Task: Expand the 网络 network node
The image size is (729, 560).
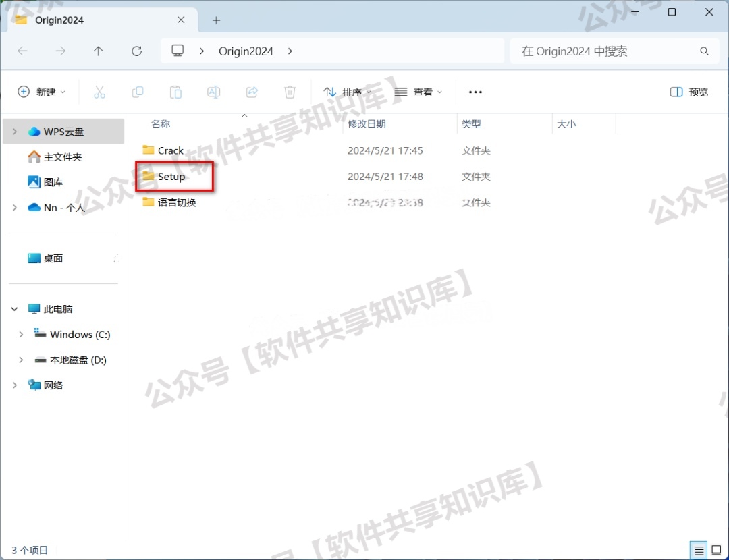Action: point(15,385)
